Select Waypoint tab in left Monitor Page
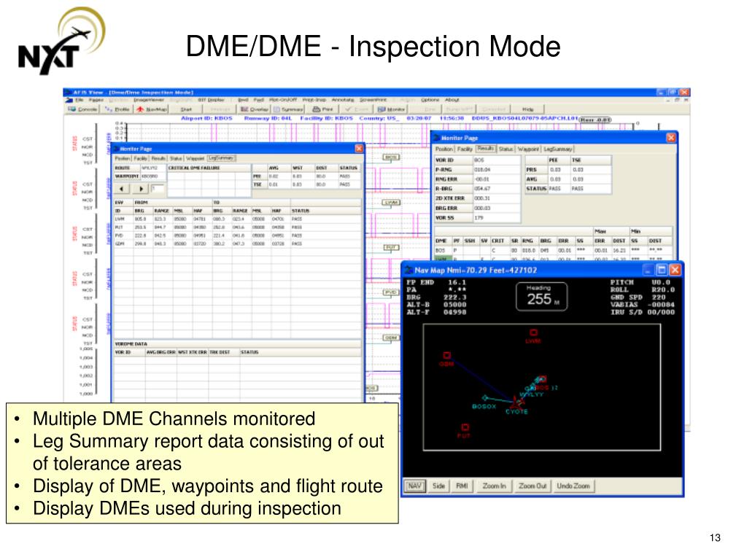 (x=195, y=158)
